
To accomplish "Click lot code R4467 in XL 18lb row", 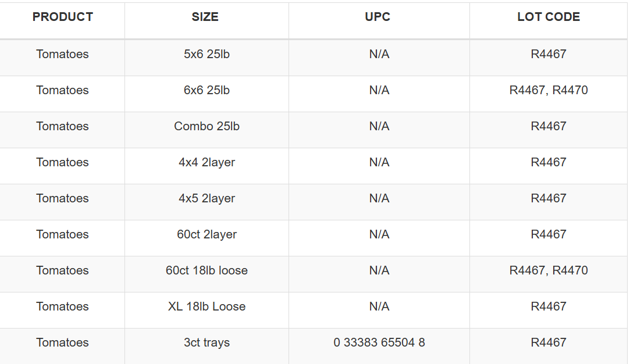I will pyautogui.click(x=549, y=307).
